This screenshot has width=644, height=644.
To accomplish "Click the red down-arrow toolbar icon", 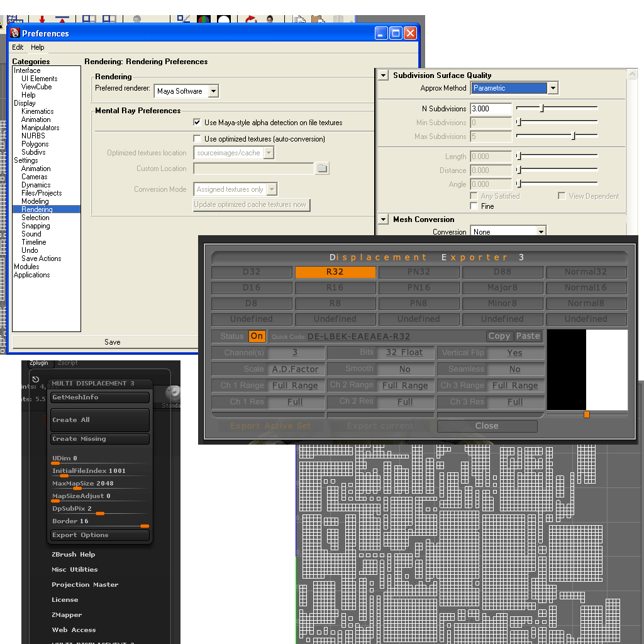I will coord(42,19).
